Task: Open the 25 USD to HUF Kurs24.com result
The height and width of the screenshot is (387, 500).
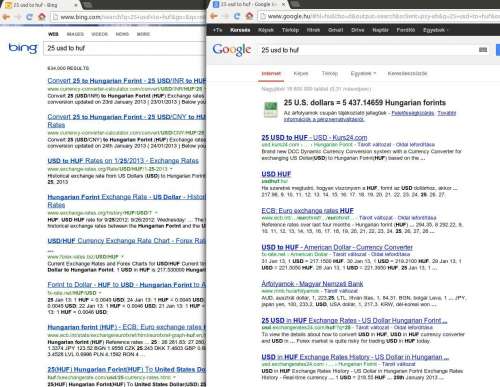Action: coord(314,137)
